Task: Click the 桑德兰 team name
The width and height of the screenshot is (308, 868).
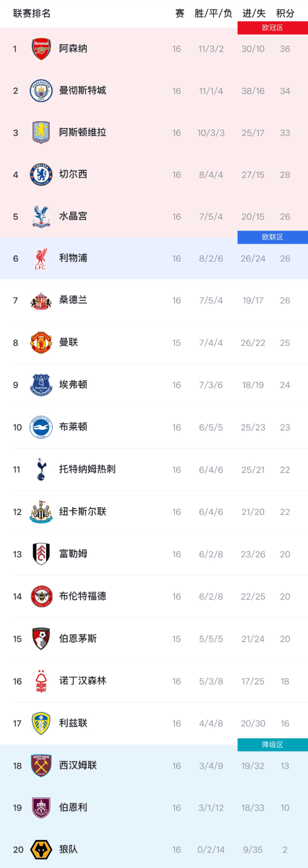Action: (x=73, y=300)
